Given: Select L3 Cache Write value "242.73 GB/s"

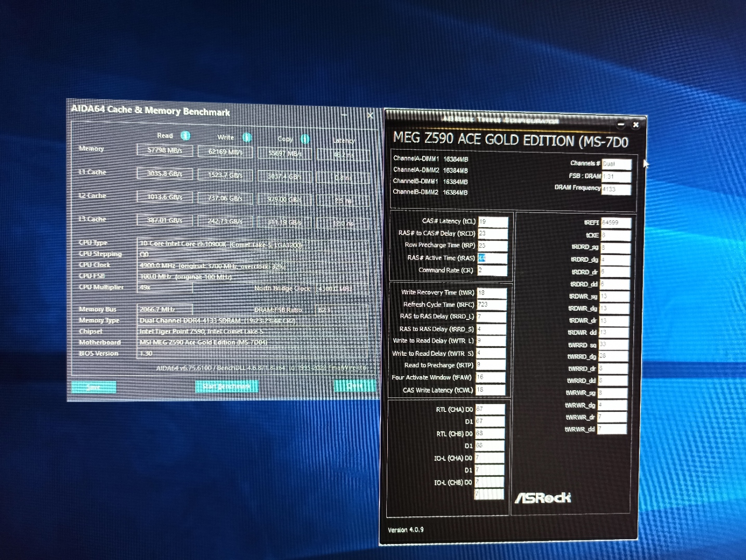Looking at the screenshot, I should [x=225, y=221].
